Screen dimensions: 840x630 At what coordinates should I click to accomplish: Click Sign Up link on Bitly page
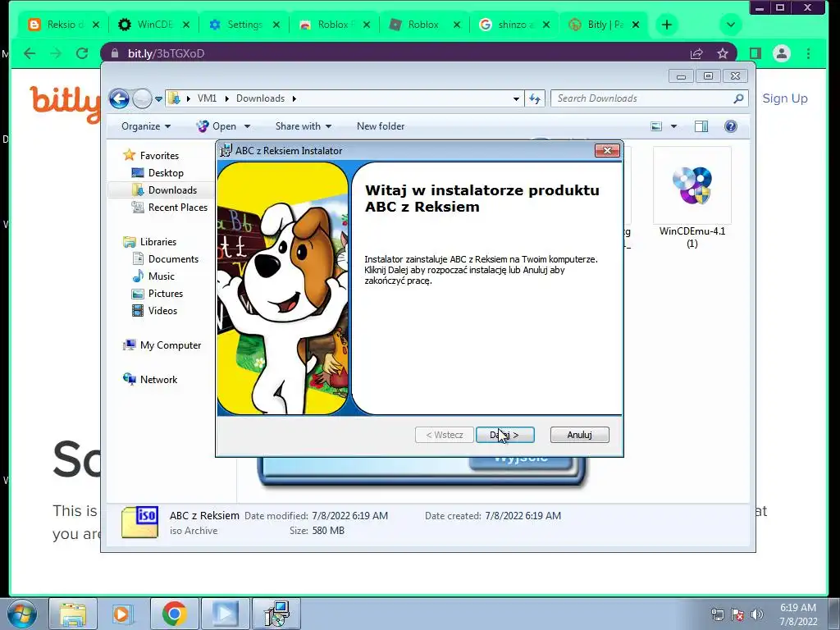[785, 98]
